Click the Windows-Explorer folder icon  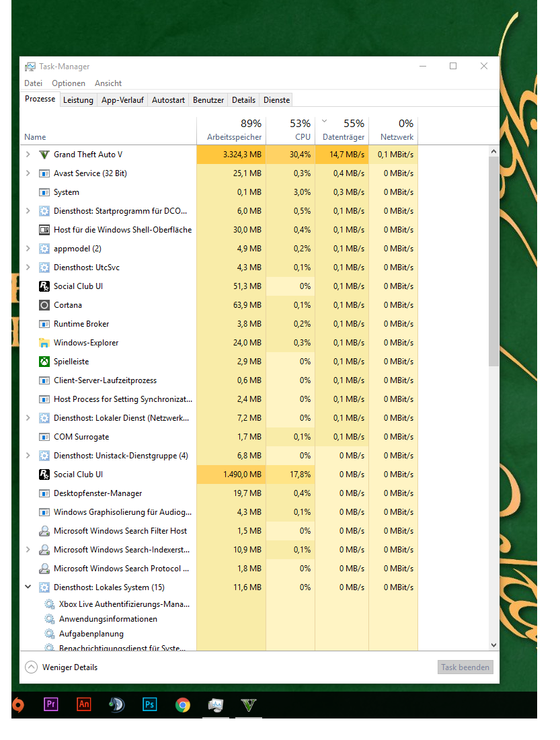[x=44, y=343]
